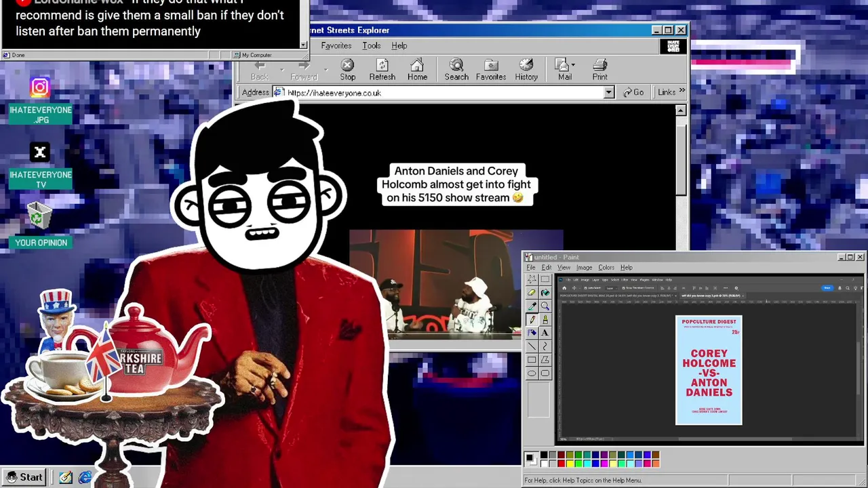868x488 pixels.
Task: Open the Start menu button
Action: (24, 477)
